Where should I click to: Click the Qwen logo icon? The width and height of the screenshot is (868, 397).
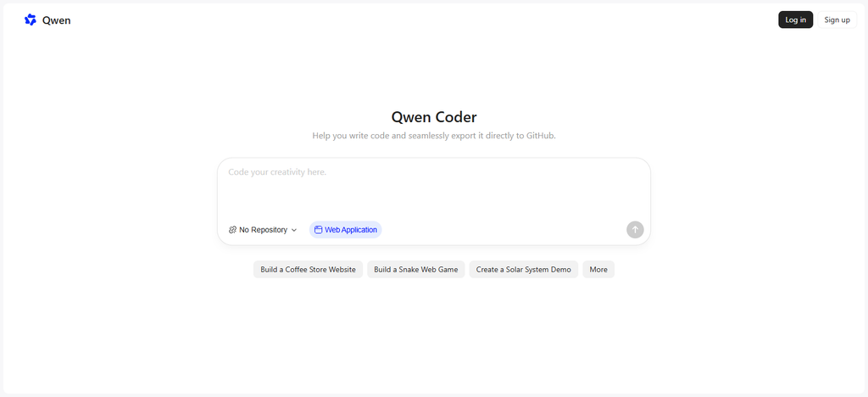[31, 20]
